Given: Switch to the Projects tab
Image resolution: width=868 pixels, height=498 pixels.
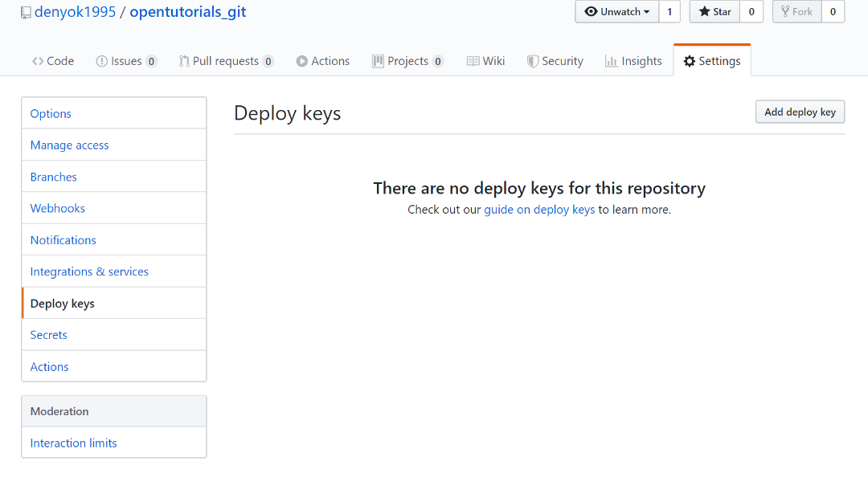Looking at the screenshot, I should pos(408,61).
